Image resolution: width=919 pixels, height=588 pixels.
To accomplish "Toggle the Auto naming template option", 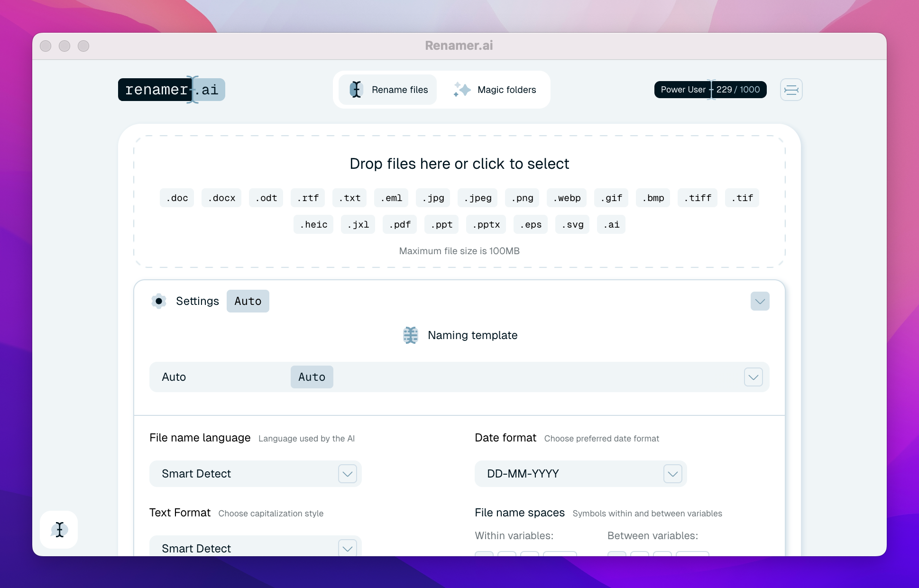I will 312,377.
